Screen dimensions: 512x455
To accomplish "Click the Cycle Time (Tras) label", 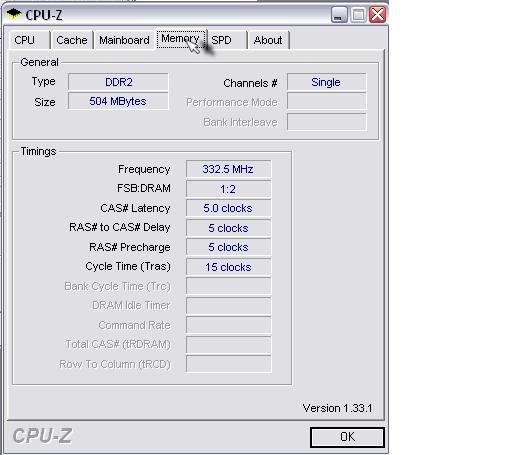I will click(x=128, y=266).
